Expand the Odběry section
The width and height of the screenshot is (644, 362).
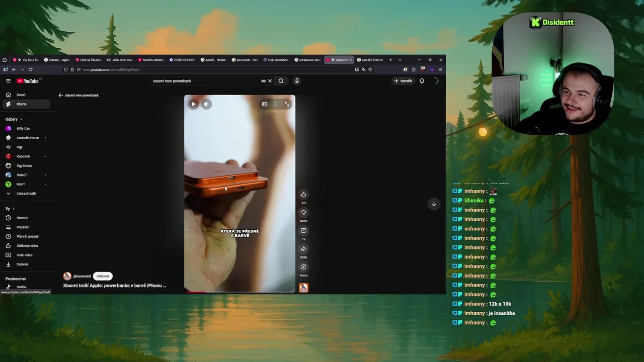(x=14, y=119)
